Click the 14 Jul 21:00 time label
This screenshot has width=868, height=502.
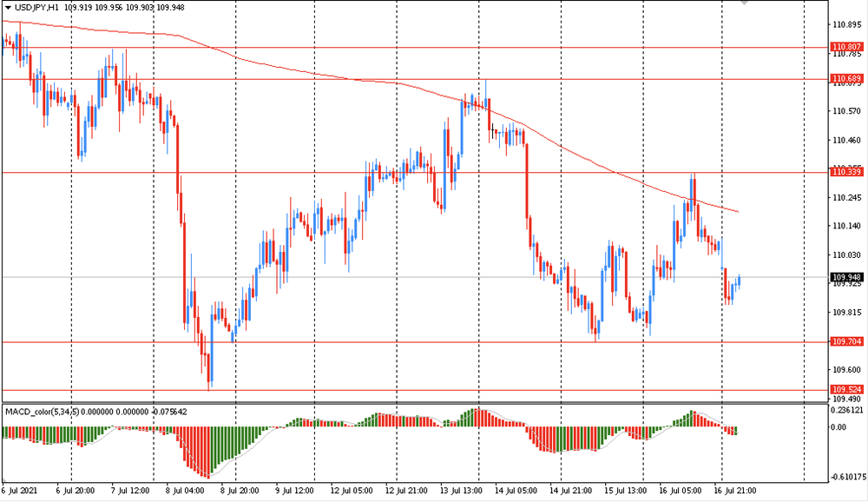571,491
